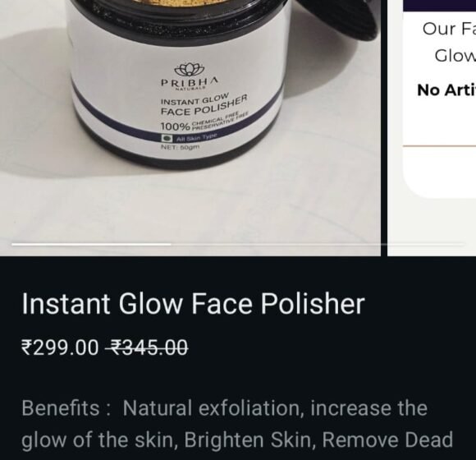Image resolution: width=476 pixels, height=460 pixels.
Task: Tap the 'No Arti' bold text in second card
Action: pyautogui.click(x=446, y=90)
